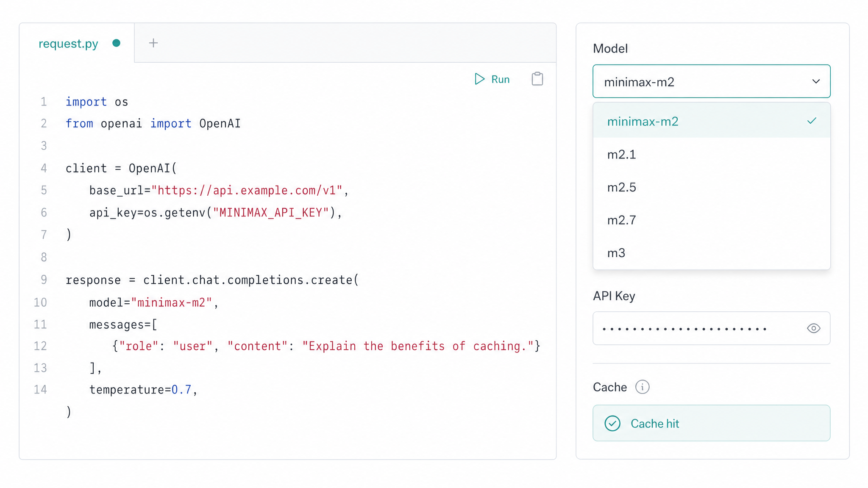868x488 pixels.
Task: Click the Run button label
Action: coord(500,79)
